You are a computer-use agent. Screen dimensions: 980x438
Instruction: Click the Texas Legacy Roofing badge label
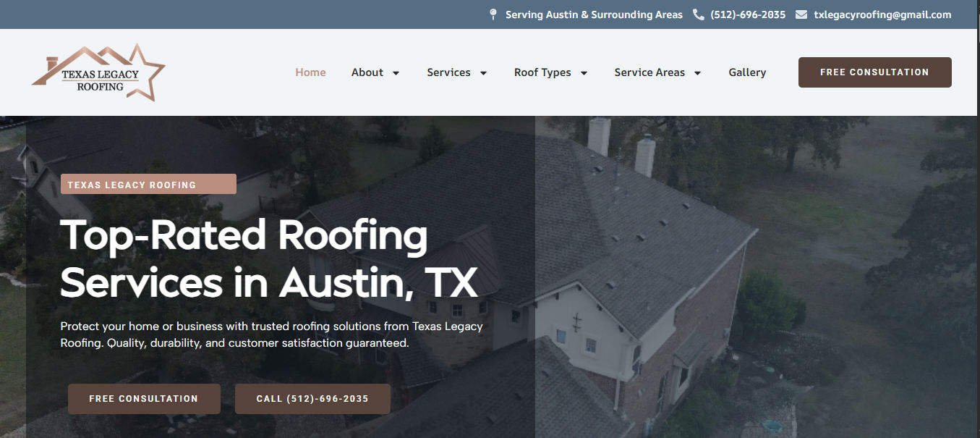tap(148, 185)
